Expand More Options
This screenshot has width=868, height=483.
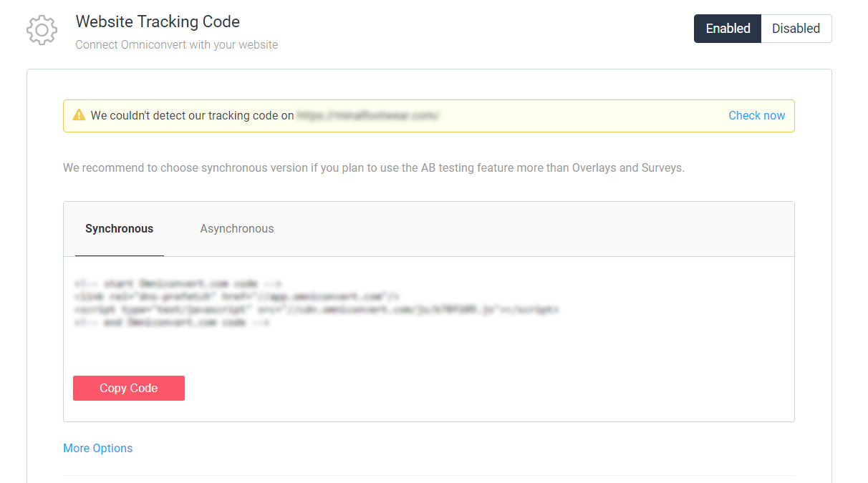(x=97, y=448)
